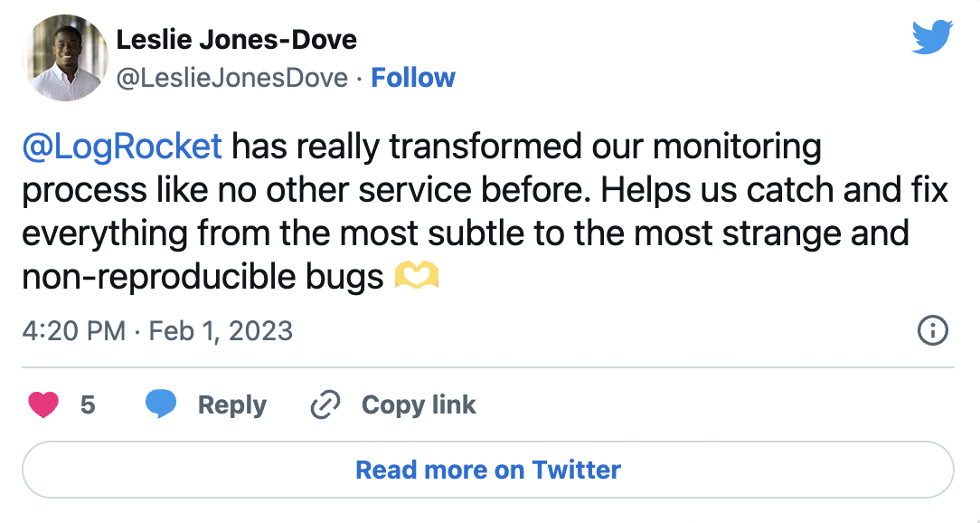Click the chain link copy icon

324,404
